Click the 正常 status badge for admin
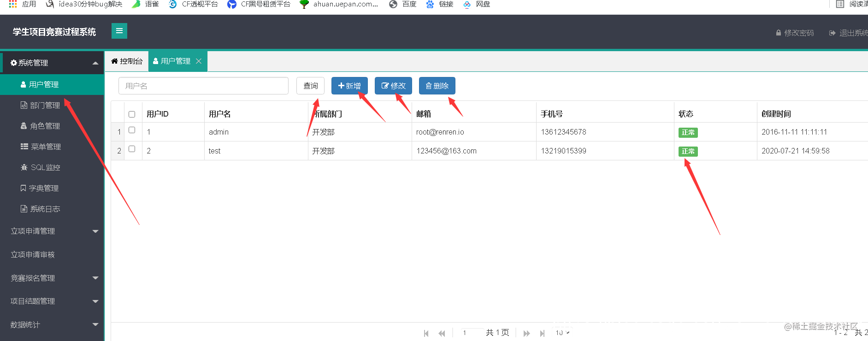 (688, 133)
